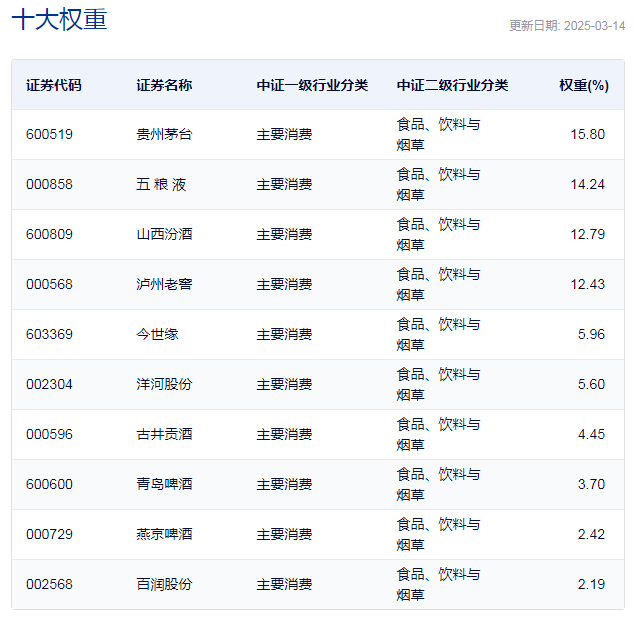Click stock code 002304
The height and width of the screenshot is (618, 634).
coord(49,384)
